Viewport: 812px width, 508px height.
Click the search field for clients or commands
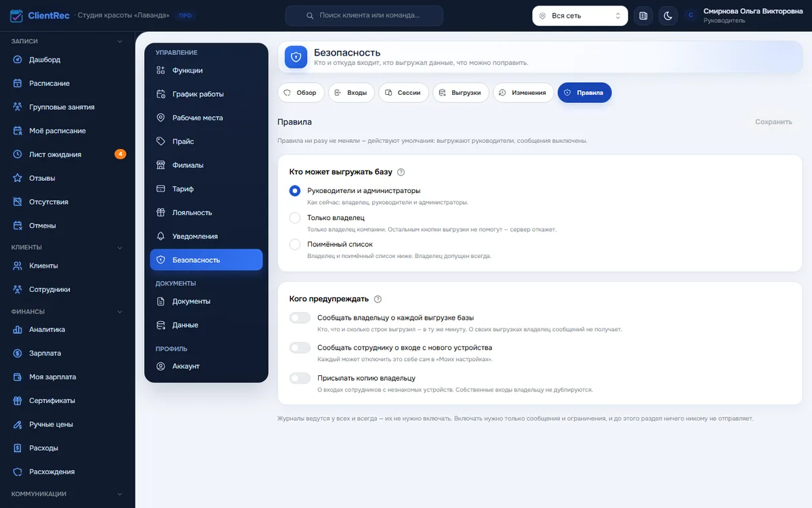click(x=364, y=16)
